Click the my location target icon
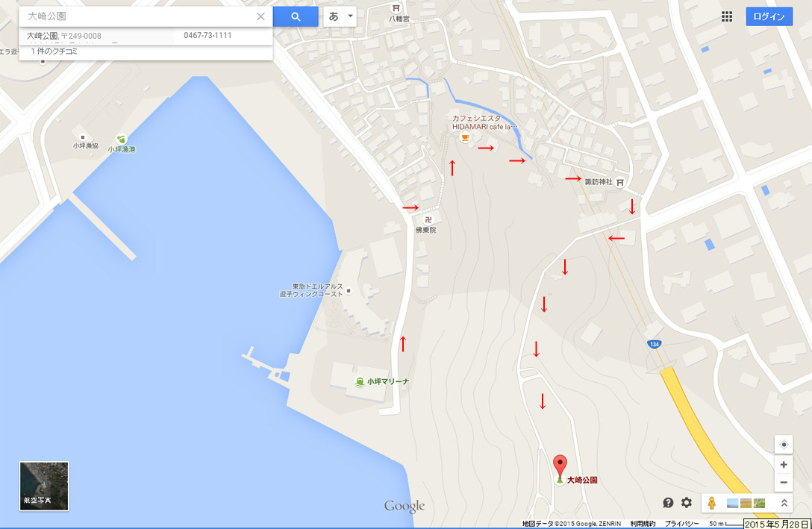This screenshot has width=812, height=529. click(784, 445)
